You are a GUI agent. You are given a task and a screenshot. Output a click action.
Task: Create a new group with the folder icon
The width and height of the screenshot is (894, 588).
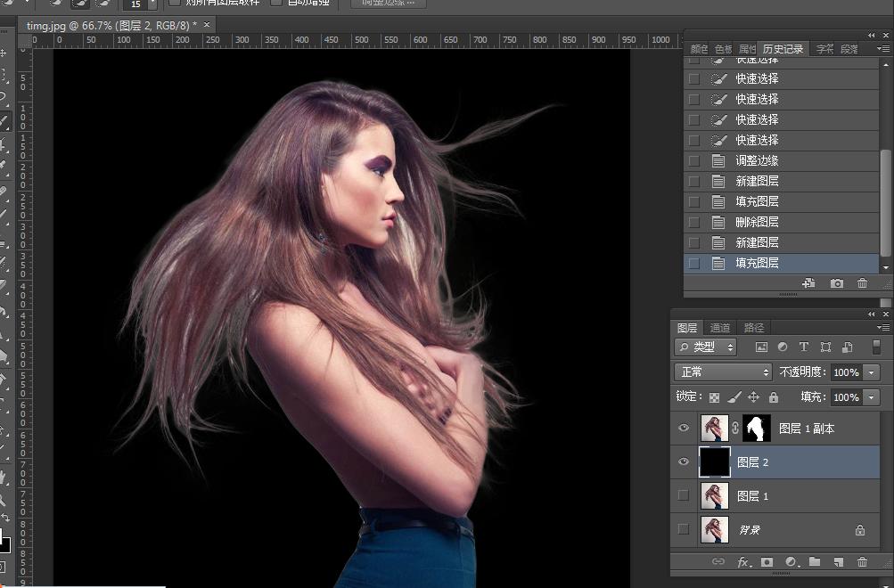coord(814,562)
